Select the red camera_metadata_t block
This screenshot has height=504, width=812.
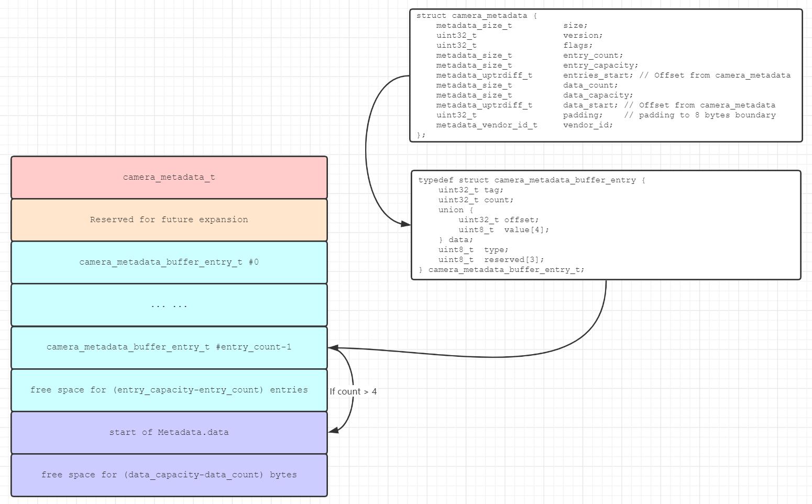(169, 177)
